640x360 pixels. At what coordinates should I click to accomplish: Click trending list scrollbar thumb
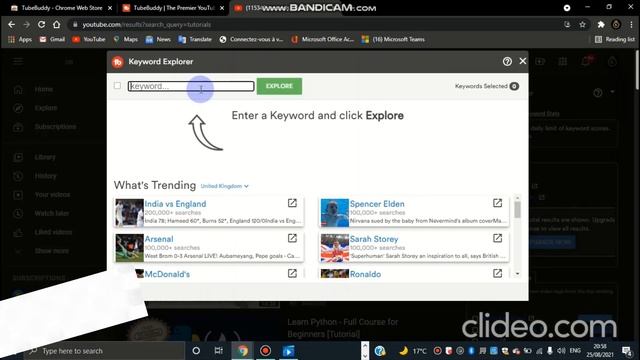click(x=518, y=210)
